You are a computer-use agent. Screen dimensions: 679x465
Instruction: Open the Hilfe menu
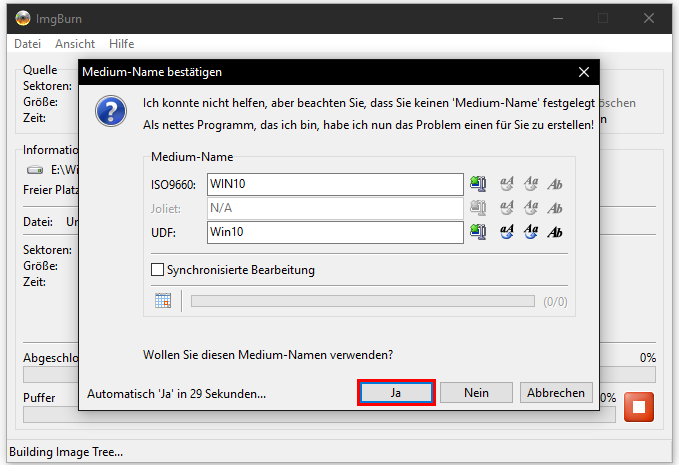(122, 44)
